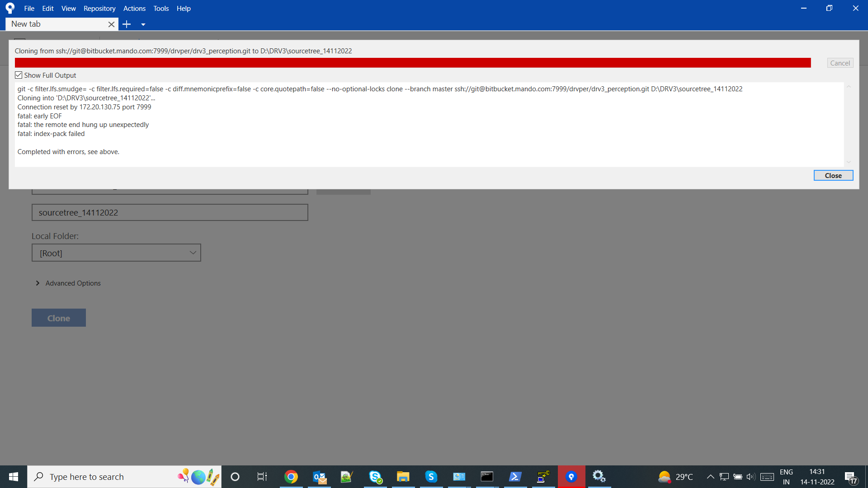Open the Windows Start menu
This screenshot has height=488, width=868.
14,477
